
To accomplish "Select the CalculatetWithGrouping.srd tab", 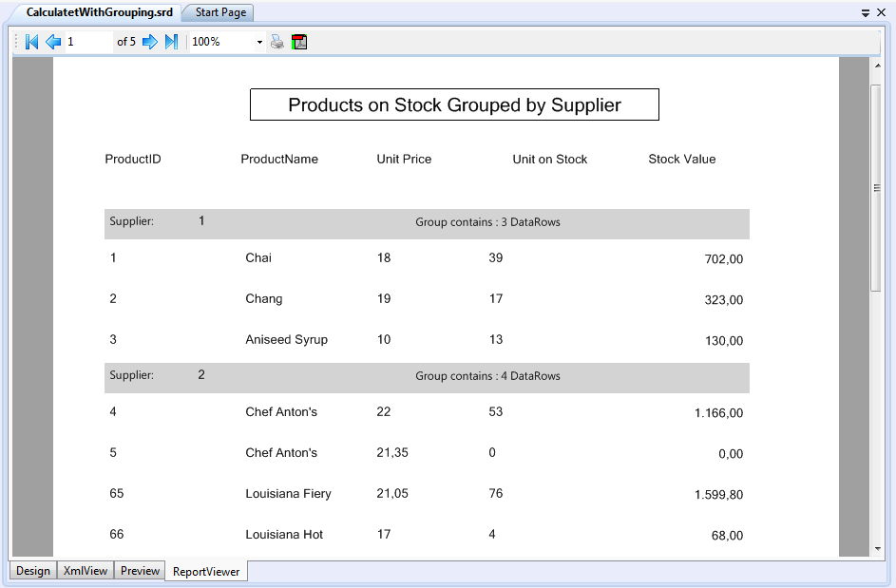I will 99,12.
